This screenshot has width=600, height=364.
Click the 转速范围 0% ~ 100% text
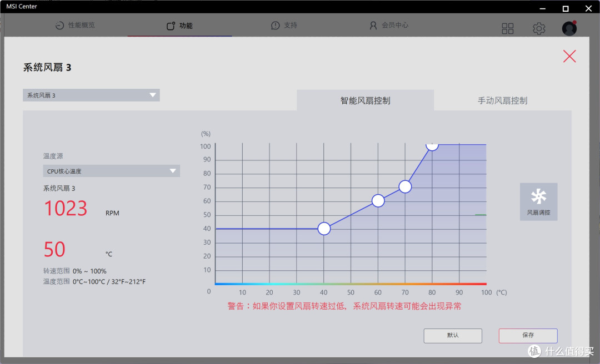74,271
